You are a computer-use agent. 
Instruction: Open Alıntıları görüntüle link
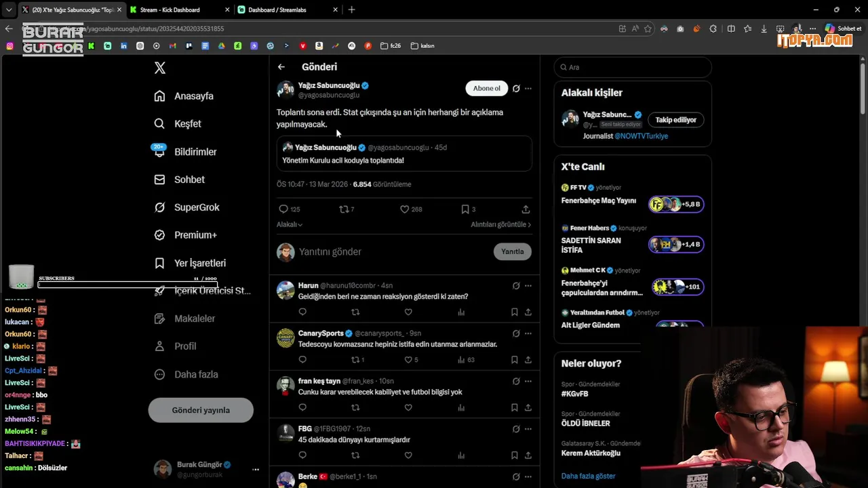501,224
